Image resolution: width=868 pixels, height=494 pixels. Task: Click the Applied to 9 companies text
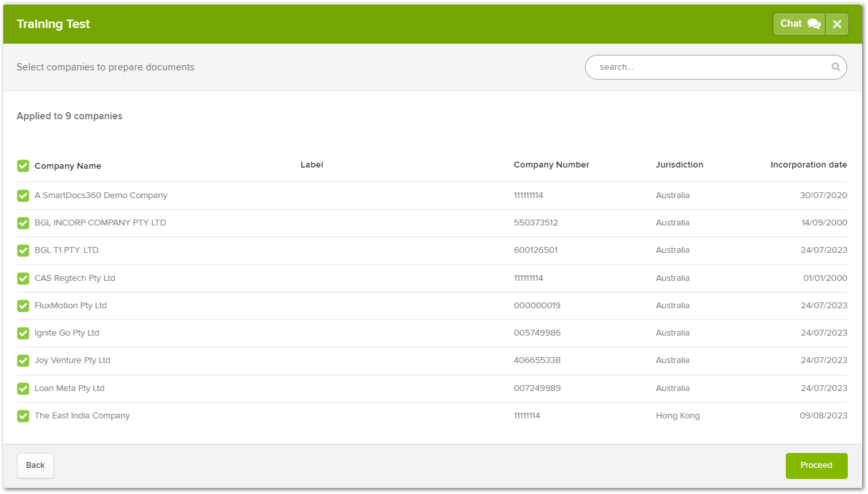[x=69, y=116]
